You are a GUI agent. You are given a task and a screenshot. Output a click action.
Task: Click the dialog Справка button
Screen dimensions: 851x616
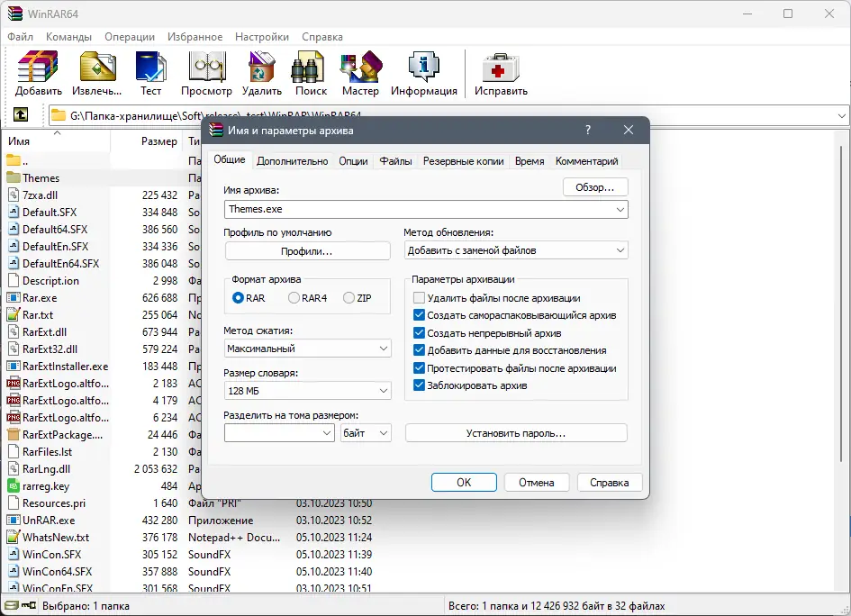point(610,483)
